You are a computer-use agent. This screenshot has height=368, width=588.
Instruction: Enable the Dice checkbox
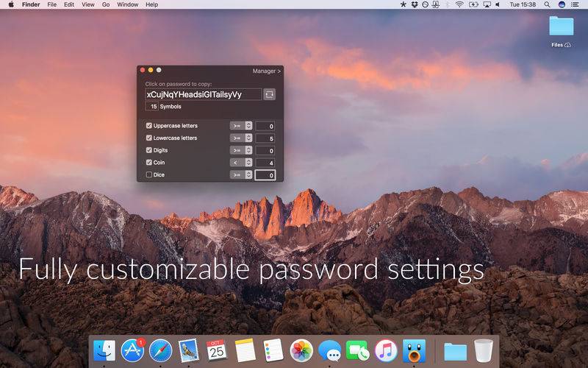(x=149, y=174)
